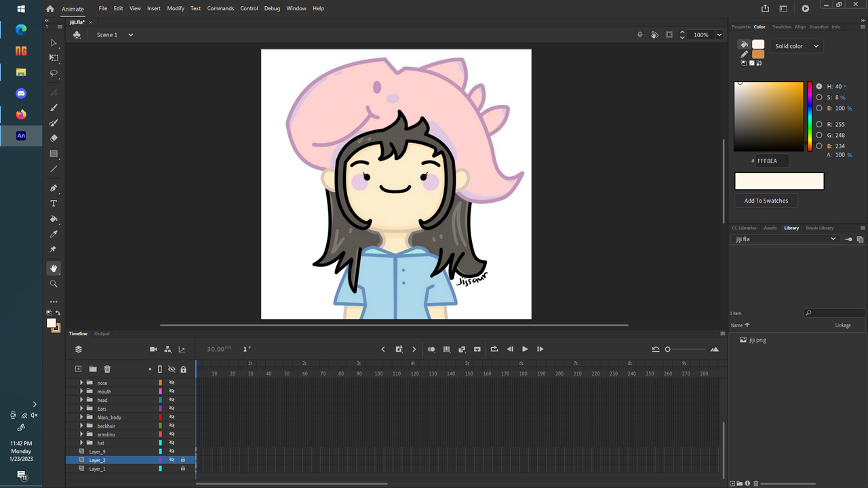
Task: Open Discord from Windows taskbar
Action: coord(21,93)
